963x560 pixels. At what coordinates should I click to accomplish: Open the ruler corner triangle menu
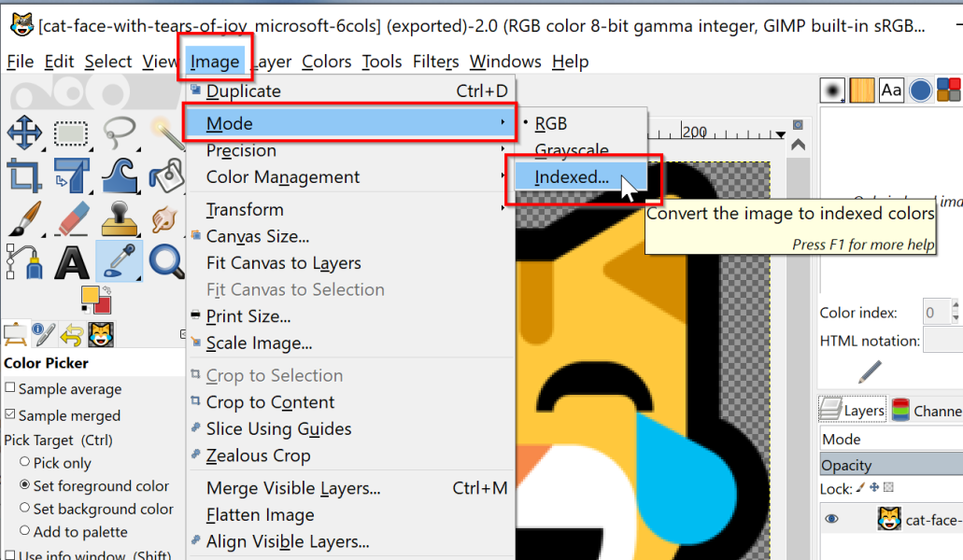(x=780, y=134)
